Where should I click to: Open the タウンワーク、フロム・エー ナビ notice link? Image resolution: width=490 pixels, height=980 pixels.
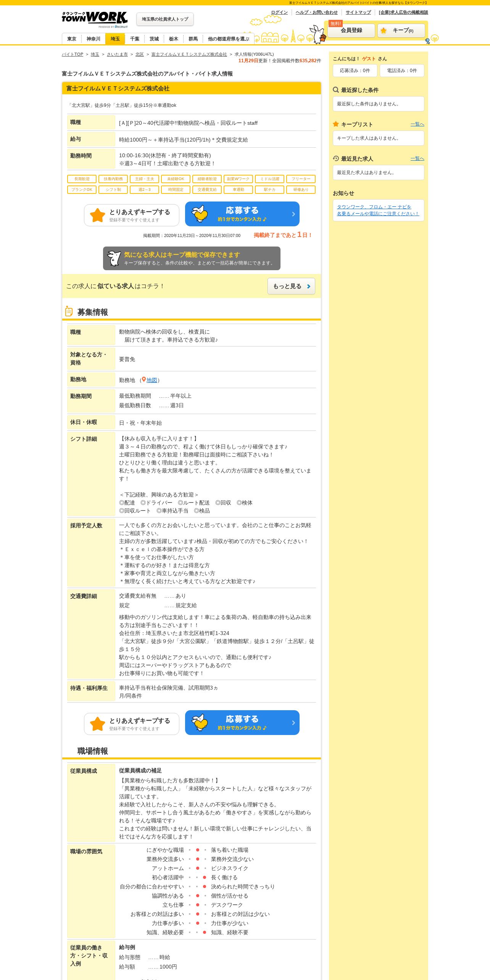[x=378, y=210]
